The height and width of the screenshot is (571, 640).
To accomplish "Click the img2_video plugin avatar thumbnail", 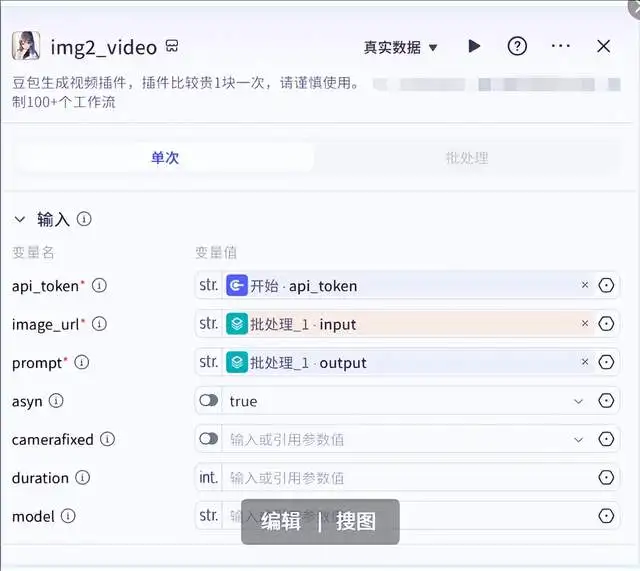I will click(x=26, y=46).
